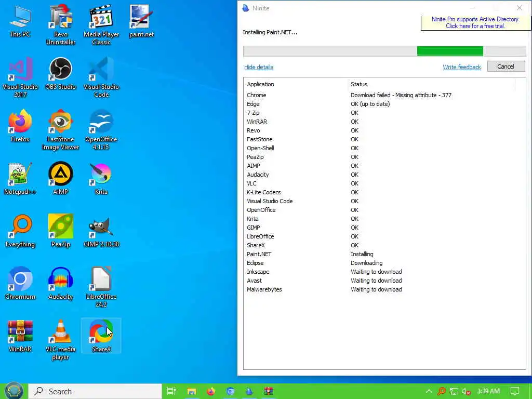Open OpenOffice 4.1.15 desktop icon
Viewport: 532px width, 399px height.
[101, 129]
